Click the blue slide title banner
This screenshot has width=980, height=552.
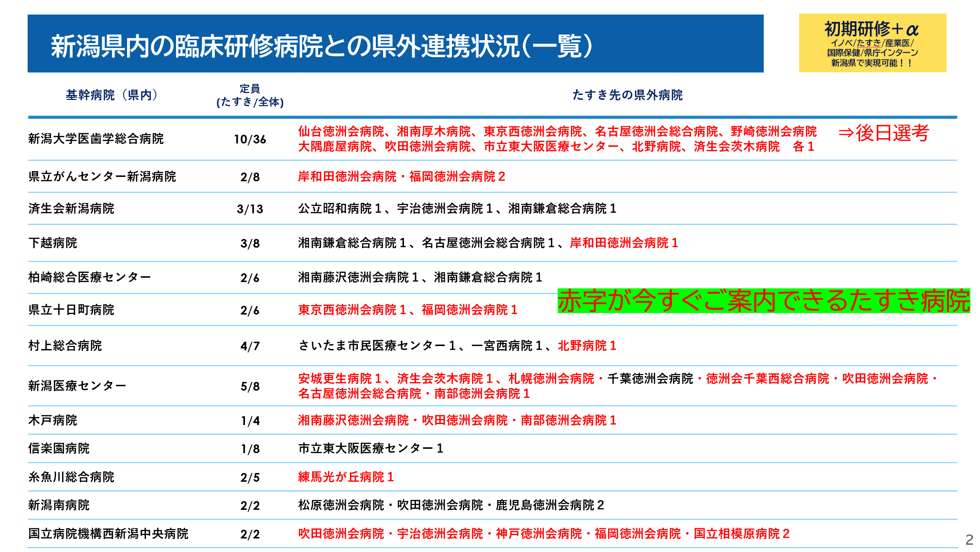(395, 44)
